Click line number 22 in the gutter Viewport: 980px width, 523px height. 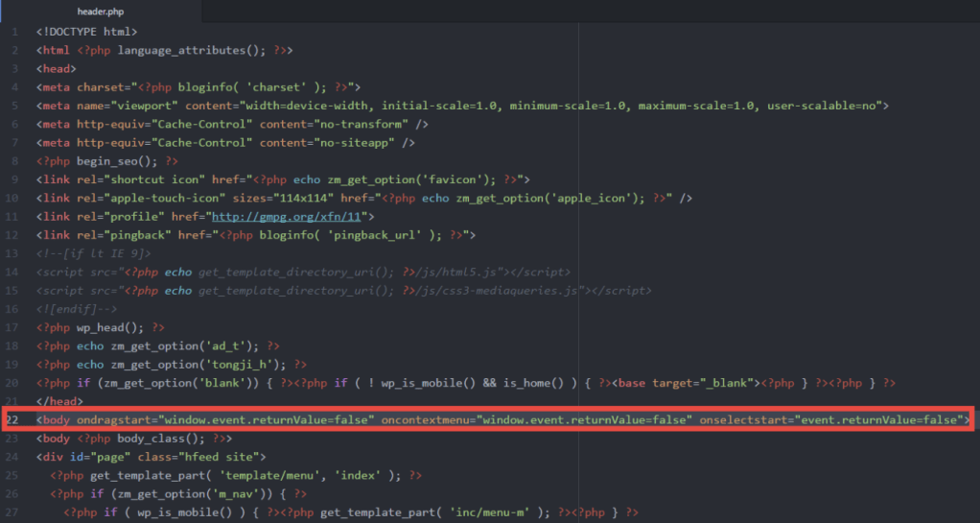[12, 420]
